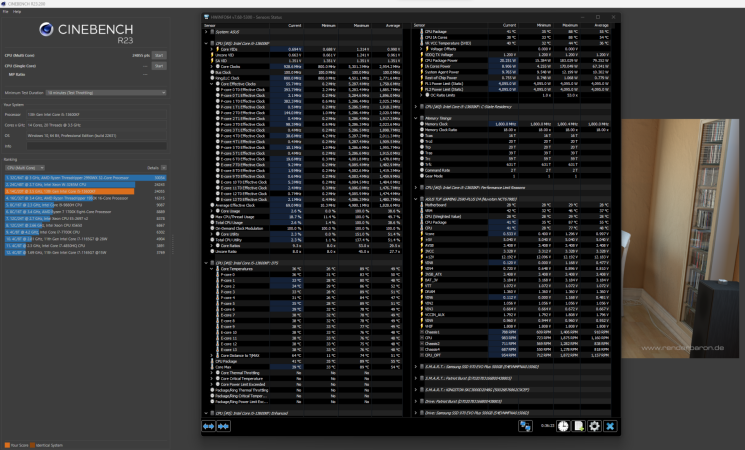This screenshot has width=745, height=450.
Task: Select the Xeon W-3265M ranking row
Action: (x=86, y=184)
